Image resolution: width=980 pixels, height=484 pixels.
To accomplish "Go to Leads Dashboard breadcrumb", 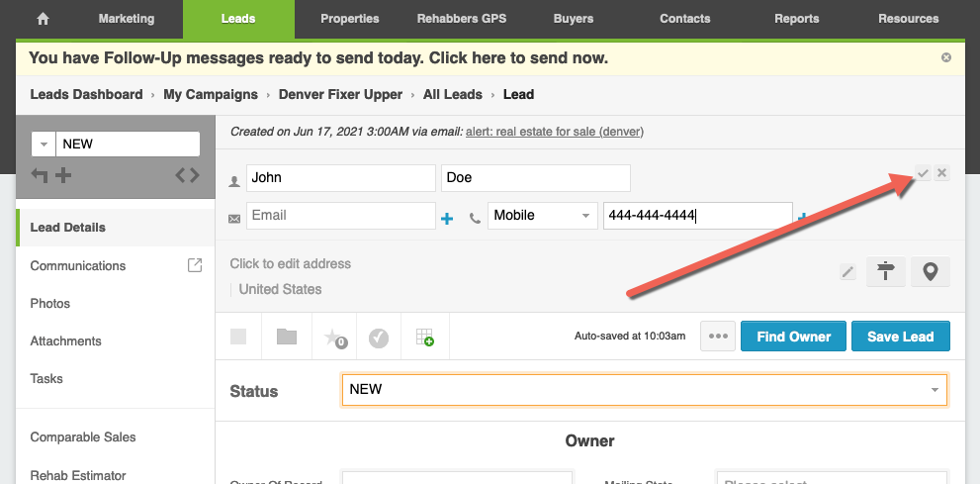I will (x=86, y=94).
